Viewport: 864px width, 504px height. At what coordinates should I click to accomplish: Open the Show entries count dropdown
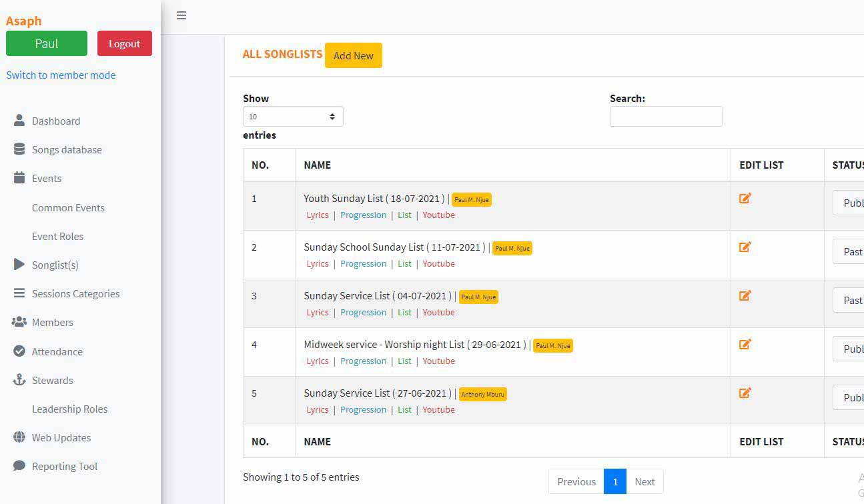pos(293,117)
